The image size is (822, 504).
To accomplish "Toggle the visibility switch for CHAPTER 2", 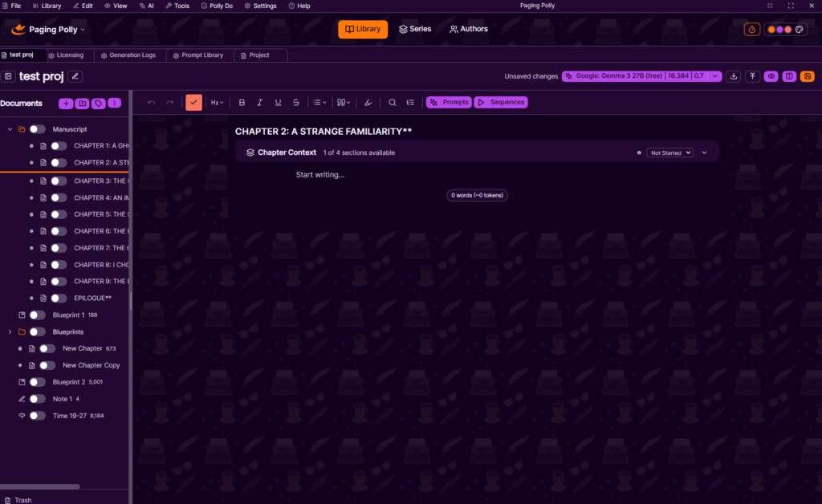I will click(x=57, y=163).
